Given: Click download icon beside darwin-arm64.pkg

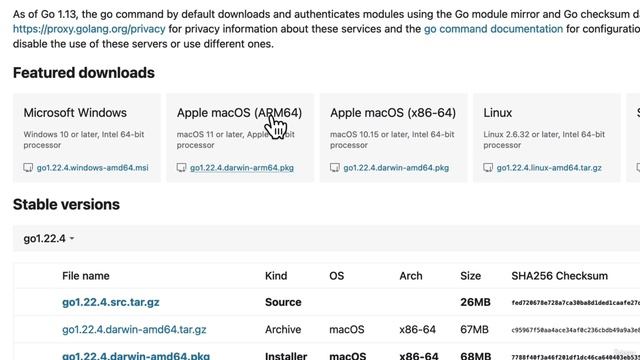Looking at the screenshot, I should tap(181, 168).
